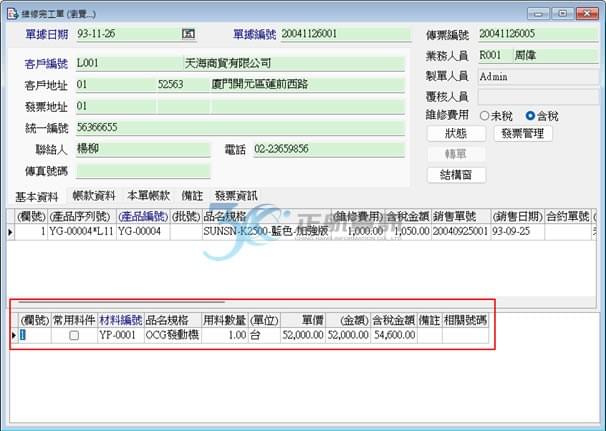Open the 本單帳款 tab
This screenshot has height=431, width=606.
[x=149, y=196]
